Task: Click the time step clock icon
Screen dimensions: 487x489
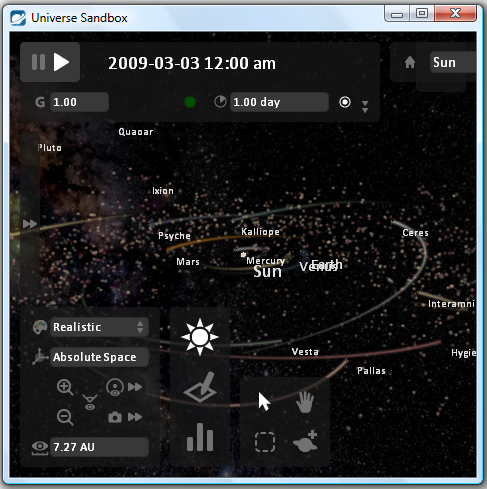Action: coord(220,102)
